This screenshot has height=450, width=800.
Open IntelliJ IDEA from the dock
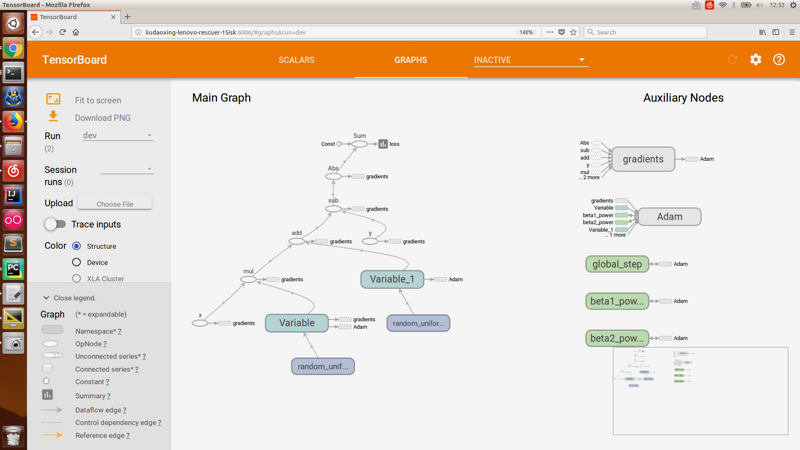click(x=13, y=195)
